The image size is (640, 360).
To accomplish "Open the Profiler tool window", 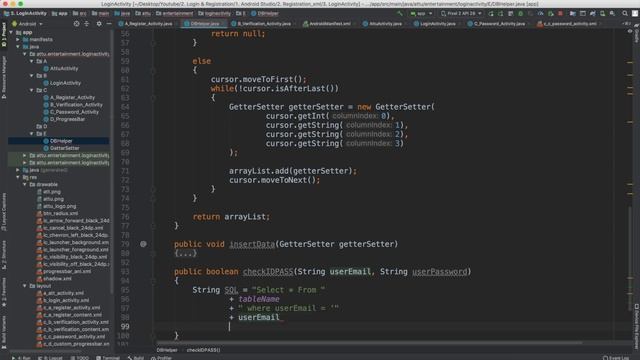I will pos(162,358).
